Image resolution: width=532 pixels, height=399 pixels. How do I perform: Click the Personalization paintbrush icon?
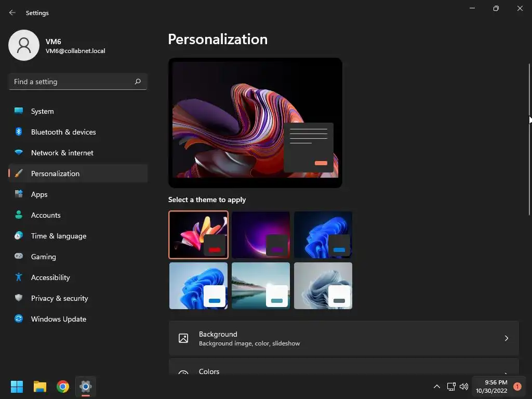pyautogui.click(x=19, y=174)
